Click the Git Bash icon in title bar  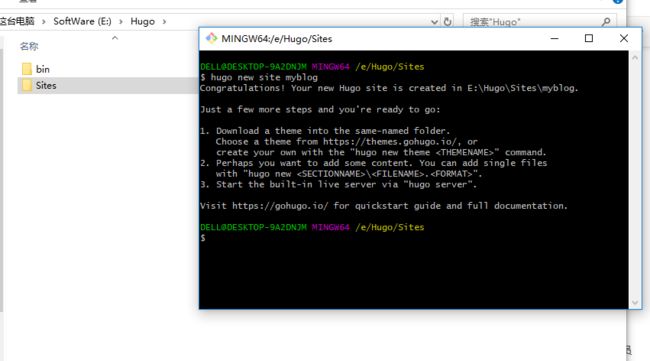click(211, 38)
